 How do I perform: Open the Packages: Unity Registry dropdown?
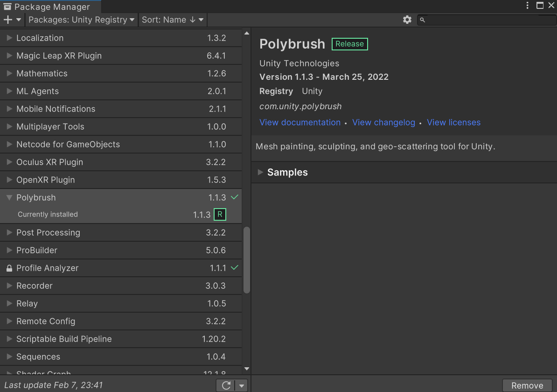click(81, 20)
